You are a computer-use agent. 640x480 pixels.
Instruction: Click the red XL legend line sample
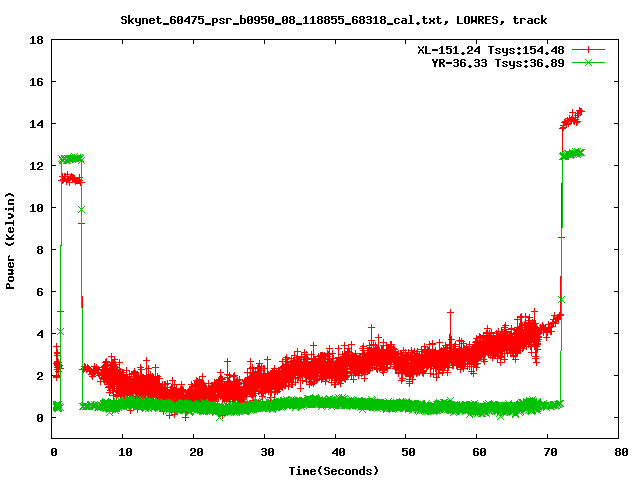(x=588, y=50)
